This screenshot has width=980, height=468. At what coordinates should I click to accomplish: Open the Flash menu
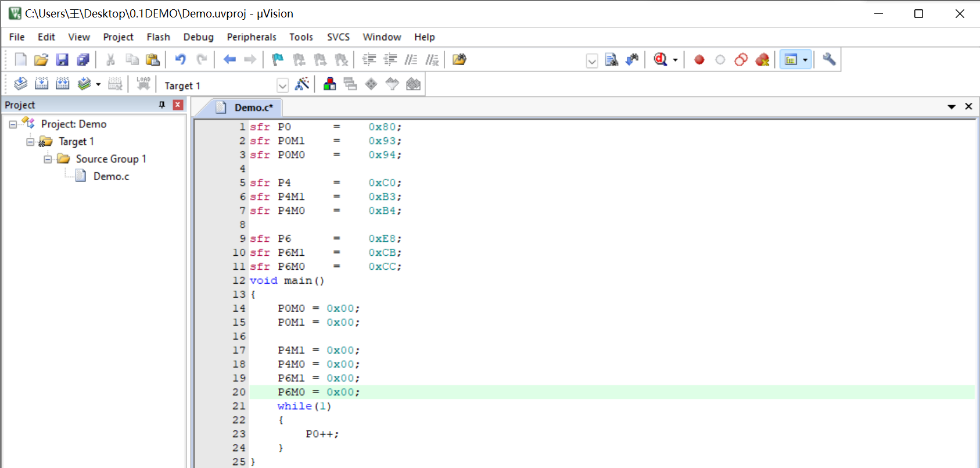[x=158, y=37]
